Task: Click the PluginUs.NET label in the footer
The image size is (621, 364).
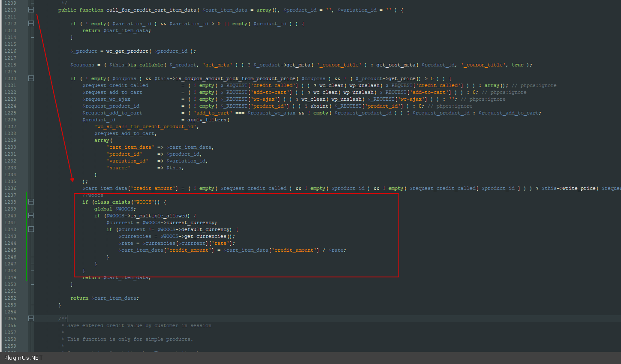Action: pyautogui.click(x=24, y=358)
